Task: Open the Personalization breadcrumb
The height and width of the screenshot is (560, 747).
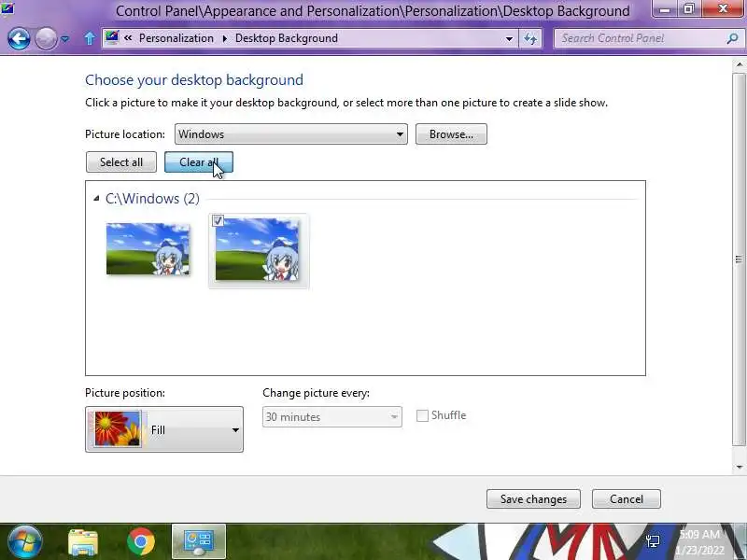Action: [x=176, y=38]
